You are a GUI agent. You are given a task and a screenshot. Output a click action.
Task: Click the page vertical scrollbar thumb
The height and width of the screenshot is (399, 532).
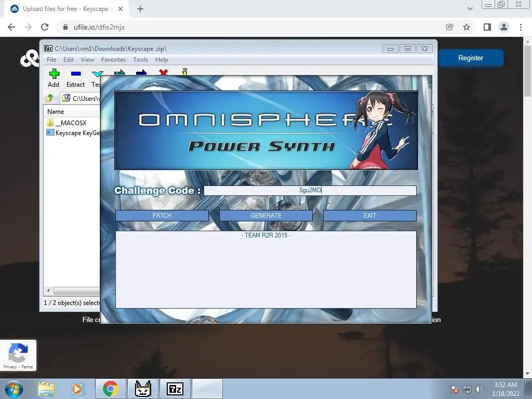tap(528, 70)
